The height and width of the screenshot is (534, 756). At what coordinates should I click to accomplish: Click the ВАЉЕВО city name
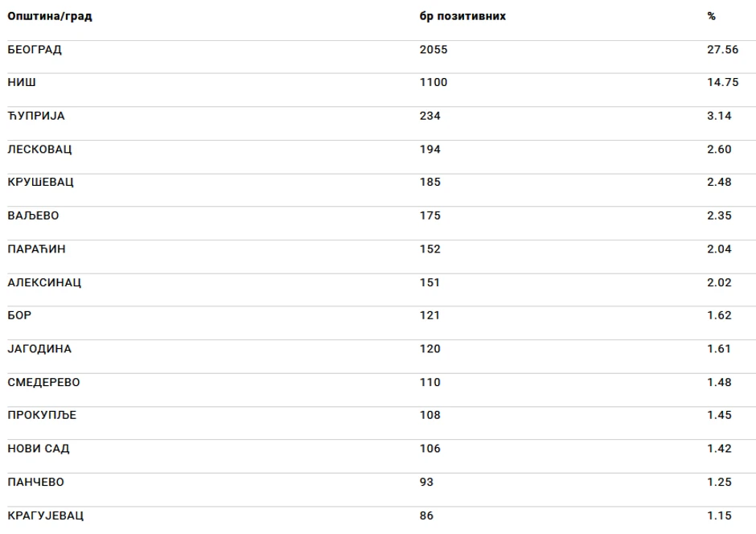[33, 216]
